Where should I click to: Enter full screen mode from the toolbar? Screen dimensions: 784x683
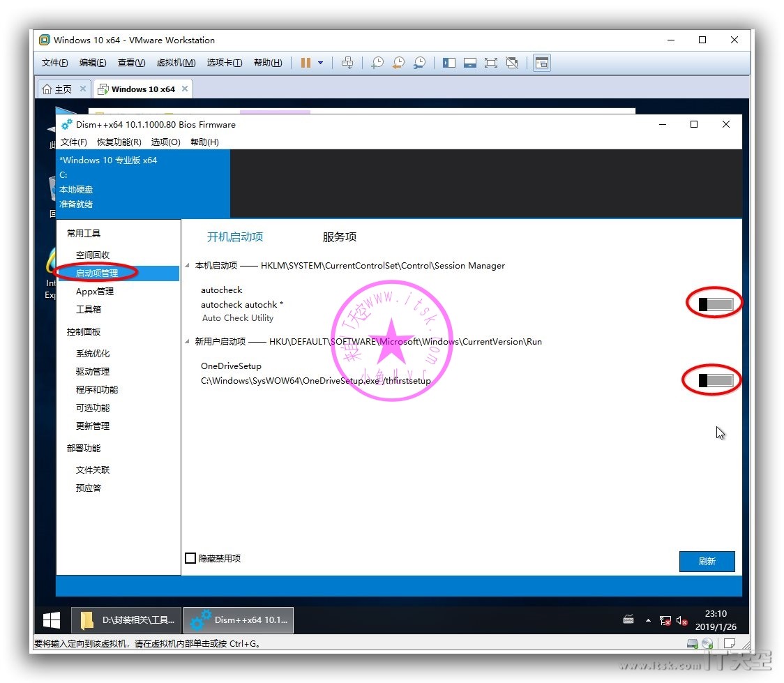click(490, 63)
